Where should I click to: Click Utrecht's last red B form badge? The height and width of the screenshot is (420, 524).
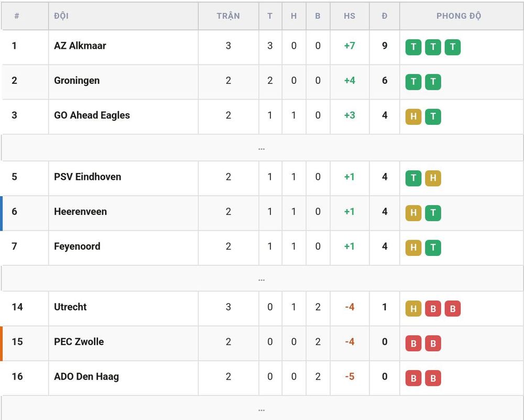(x=453, y=309)
